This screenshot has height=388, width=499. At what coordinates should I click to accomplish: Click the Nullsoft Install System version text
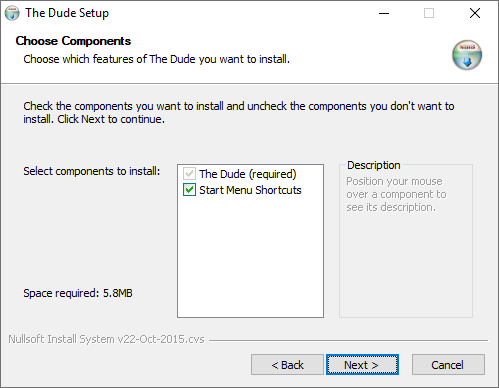106,339
